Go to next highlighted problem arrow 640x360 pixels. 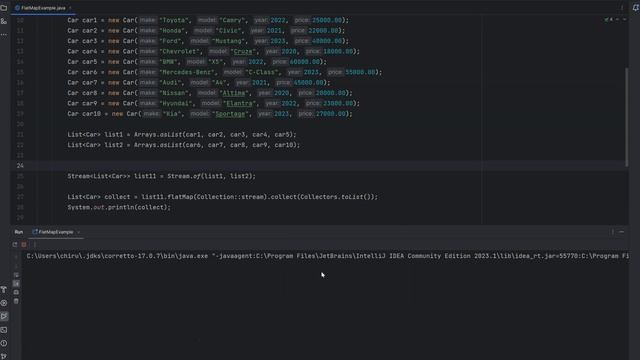(x=624, y=19)
